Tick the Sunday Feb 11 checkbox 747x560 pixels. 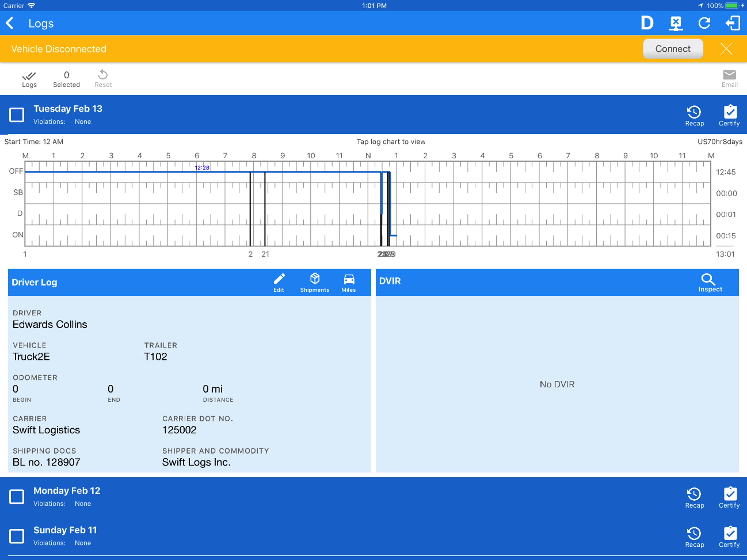click(17, 536)
